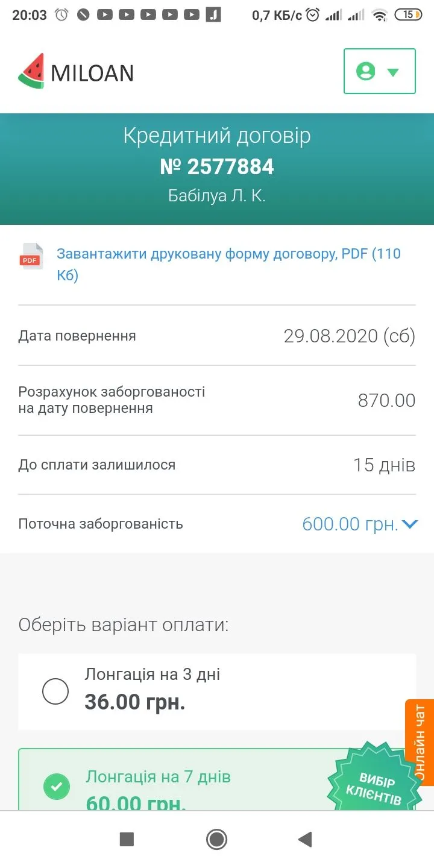Tap the alarm clock status bar icon

(x=61, y=15)
